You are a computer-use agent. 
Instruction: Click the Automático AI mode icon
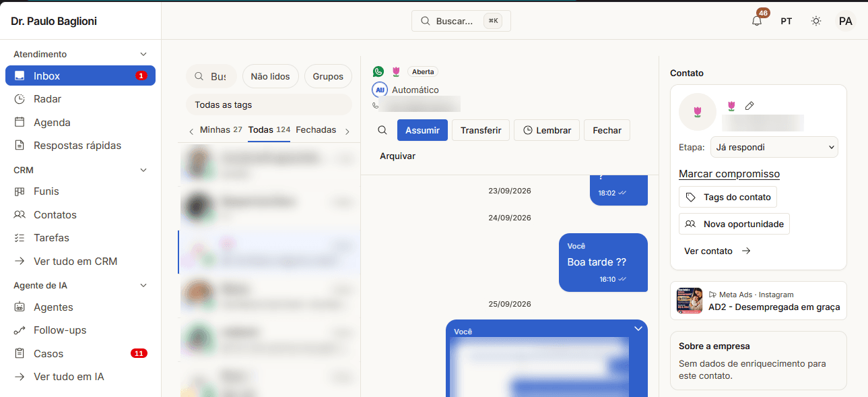[379, 90]
